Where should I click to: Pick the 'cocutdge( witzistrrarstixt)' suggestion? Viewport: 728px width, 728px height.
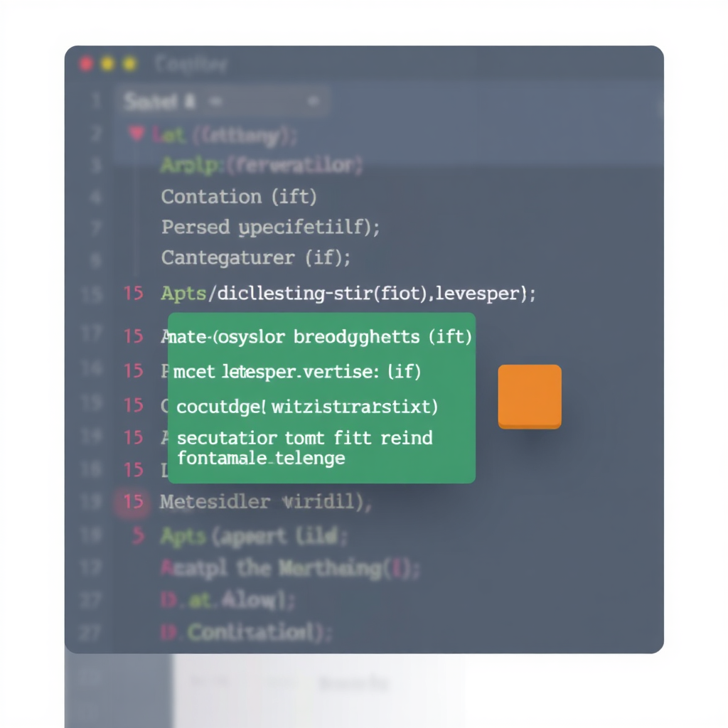tap(307, 407)
